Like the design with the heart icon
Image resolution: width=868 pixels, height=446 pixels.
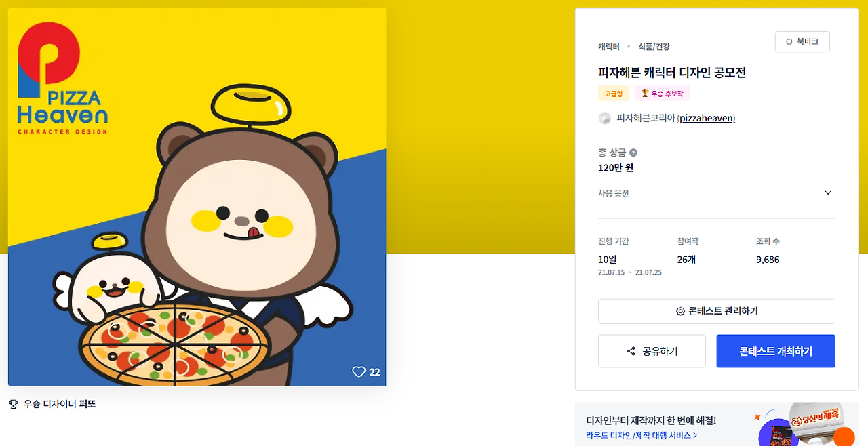pyautogui.click(x=359, y=372)
